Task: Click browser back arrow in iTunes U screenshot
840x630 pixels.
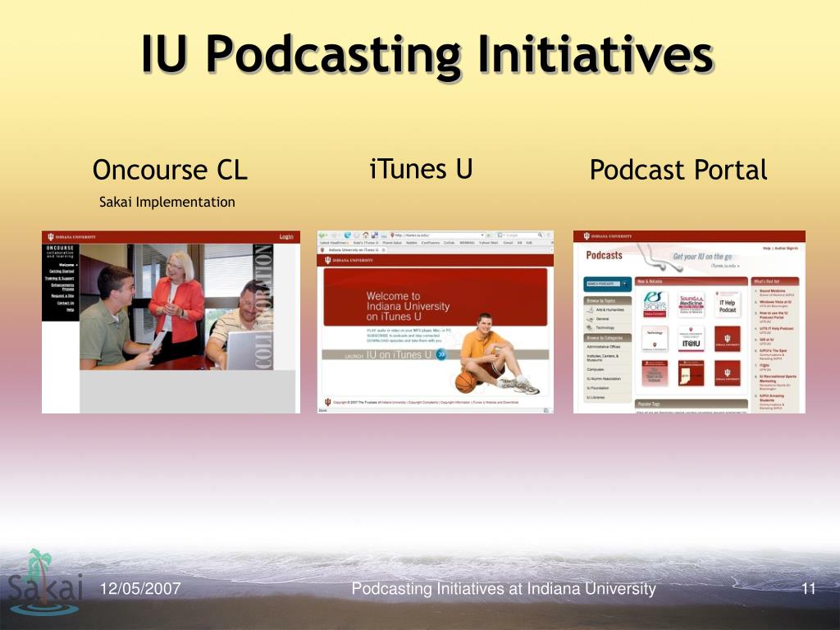Action: click(x=322, y=235)
